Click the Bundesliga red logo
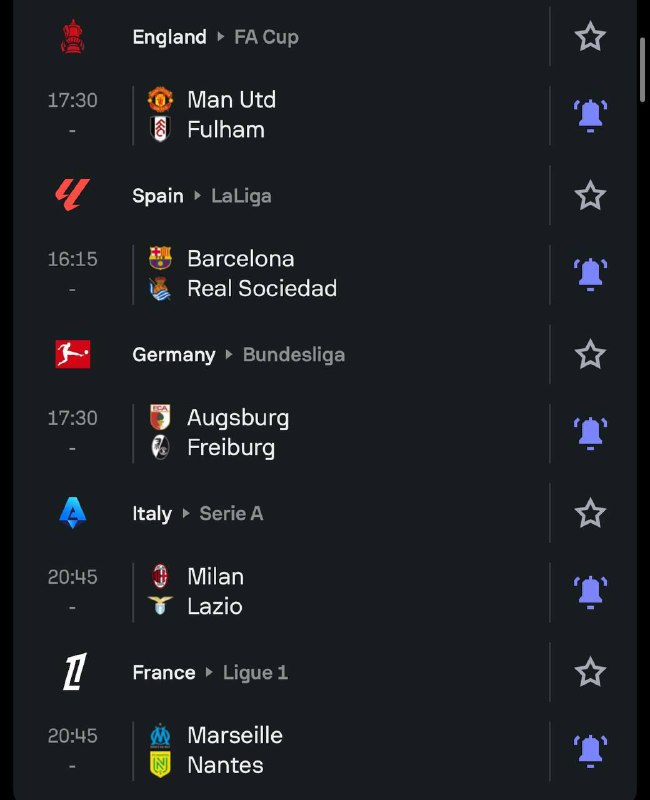The width and height of the screenshot is (650, 800). click(x=72, y=354)
